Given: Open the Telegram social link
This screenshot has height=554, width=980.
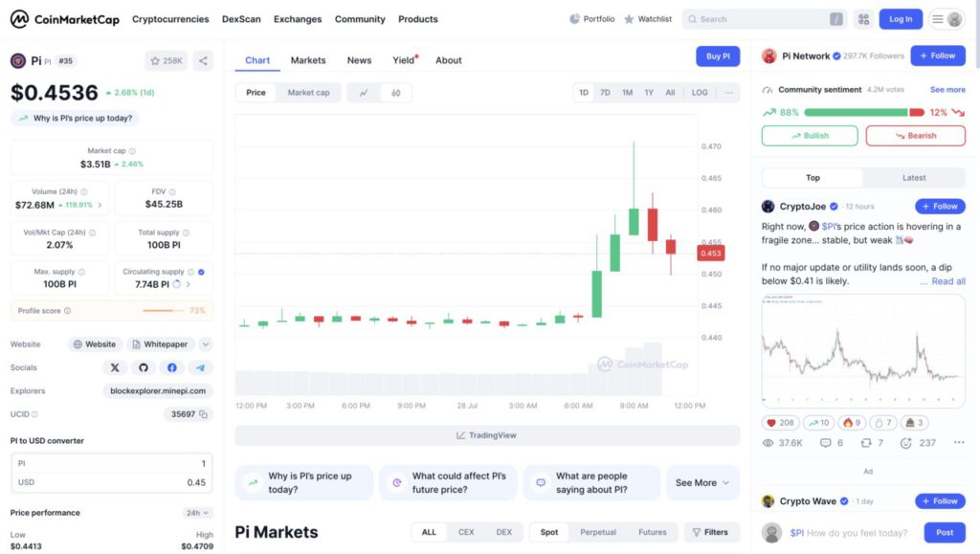Looking at the screenshot, I should tap(200, 367).
